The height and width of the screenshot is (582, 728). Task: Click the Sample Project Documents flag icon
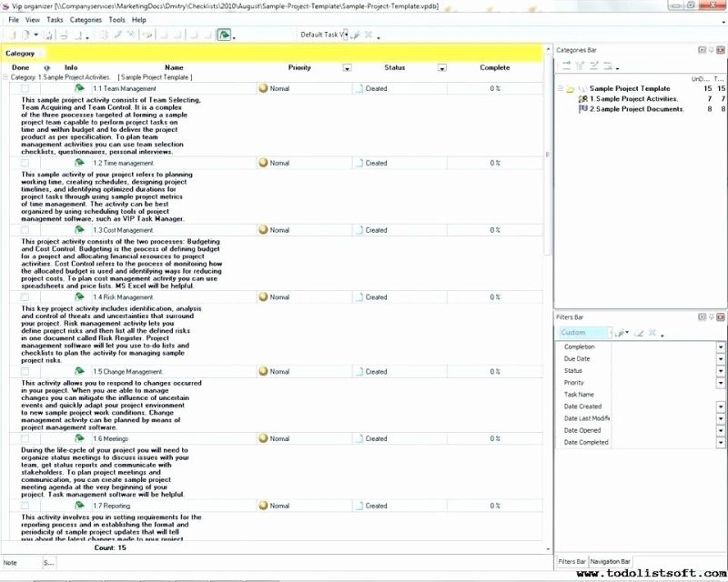582,107
